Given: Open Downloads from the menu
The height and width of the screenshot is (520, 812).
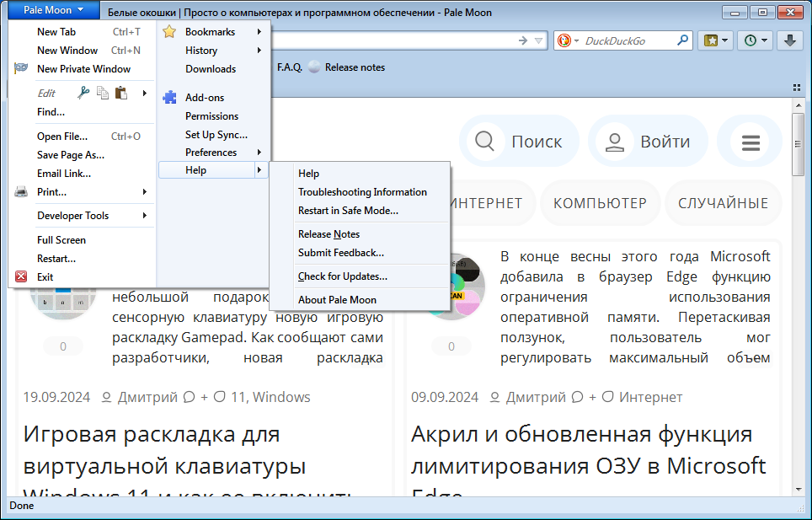Looking at the screenshot, I should (x=213, y=69).
